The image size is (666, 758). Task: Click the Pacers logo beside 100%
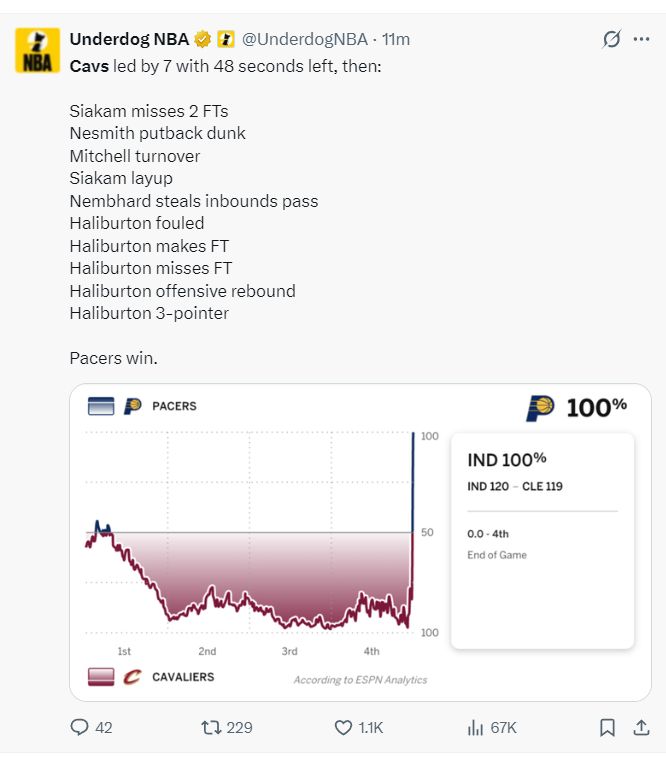pos(540,408)
